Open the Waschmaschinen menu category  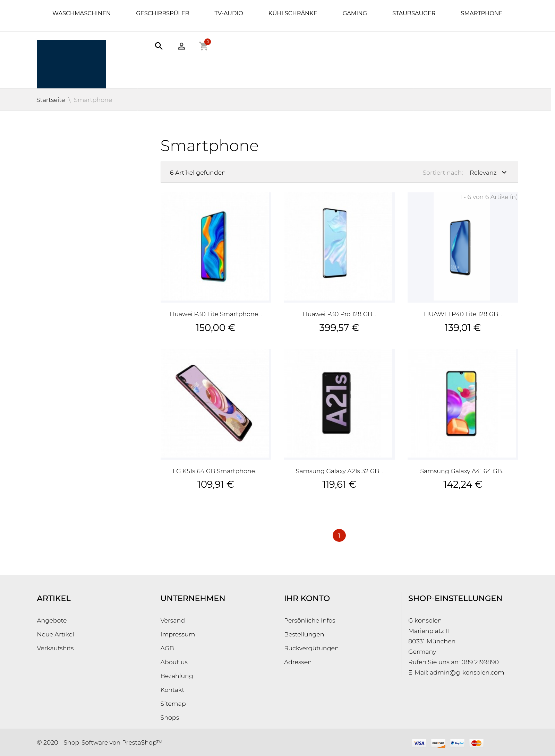coord(82,13)
